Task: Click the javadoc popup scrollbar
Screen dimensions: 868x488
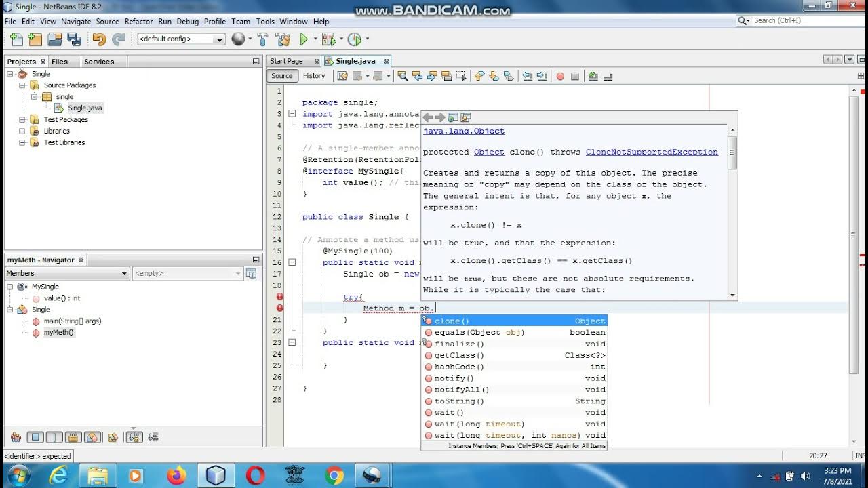Action: (x=732, y=152)
